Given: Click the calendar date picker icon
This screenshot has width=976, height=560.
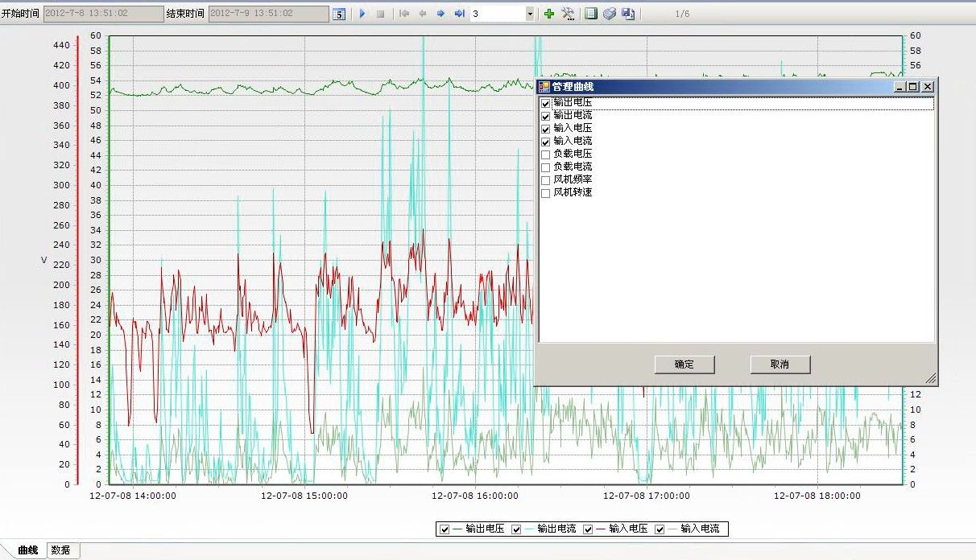Looking at the screenshot, I should coord(339,14).
